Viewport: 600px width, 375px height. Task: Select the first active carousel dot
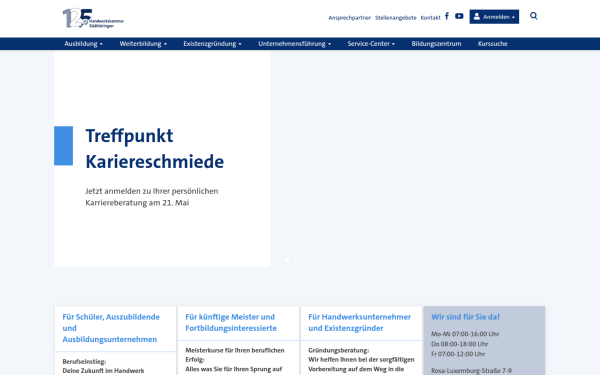click(x=287, y=259)
